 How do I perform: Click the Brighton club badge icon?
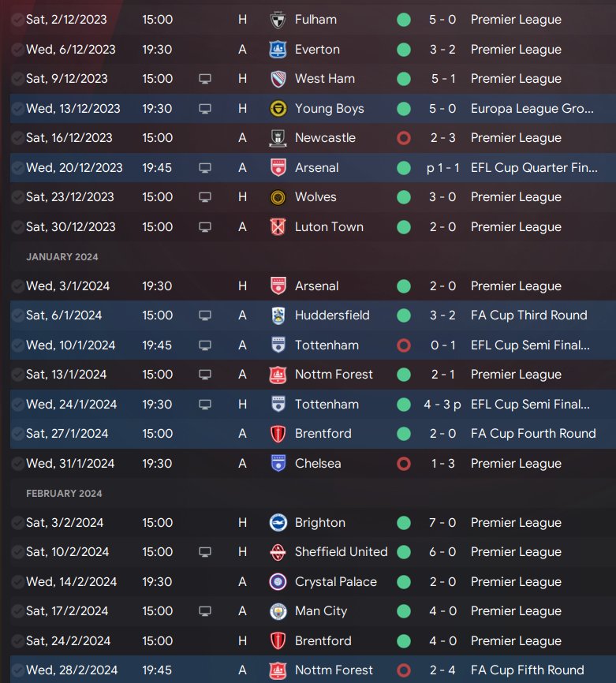[x=277, y=523]
